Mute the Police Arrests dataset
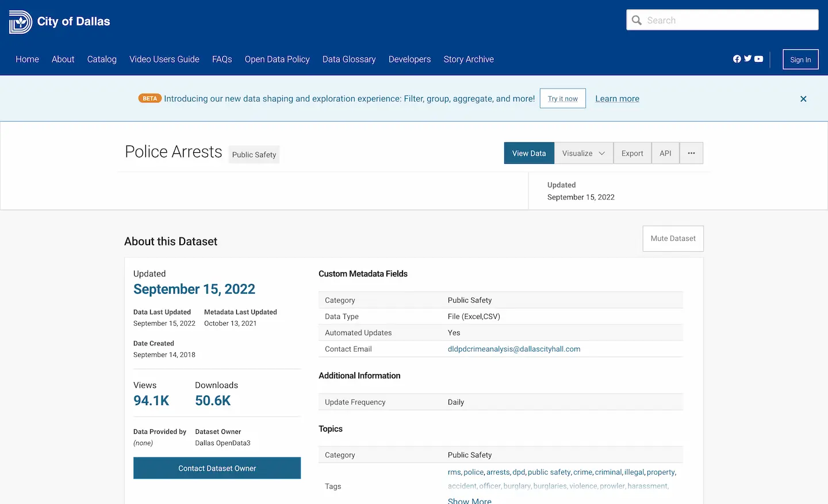The height and width of the screenshot is (504, 828). [x=673, y=238]
